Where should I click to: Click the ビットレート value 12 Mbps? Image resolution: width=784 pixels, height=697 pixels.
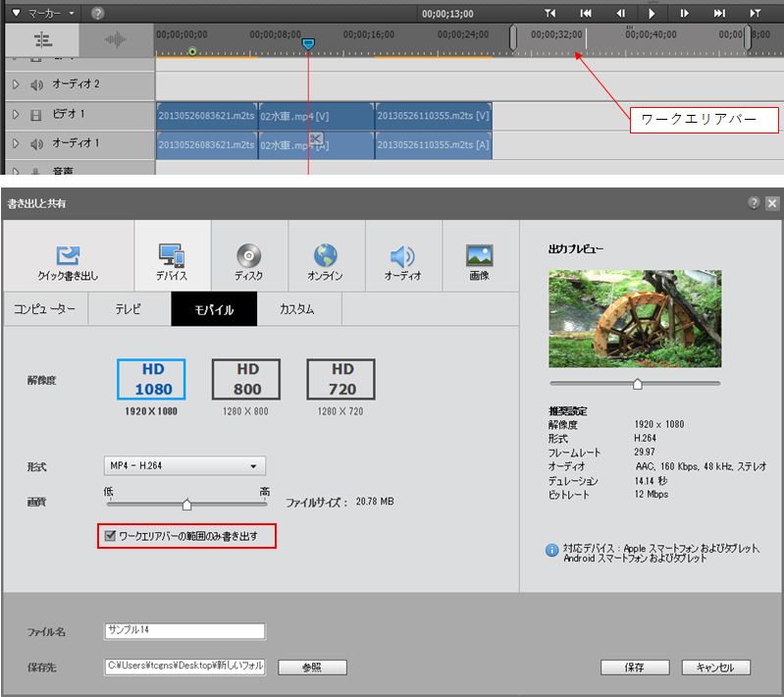[x=651, y=495]
